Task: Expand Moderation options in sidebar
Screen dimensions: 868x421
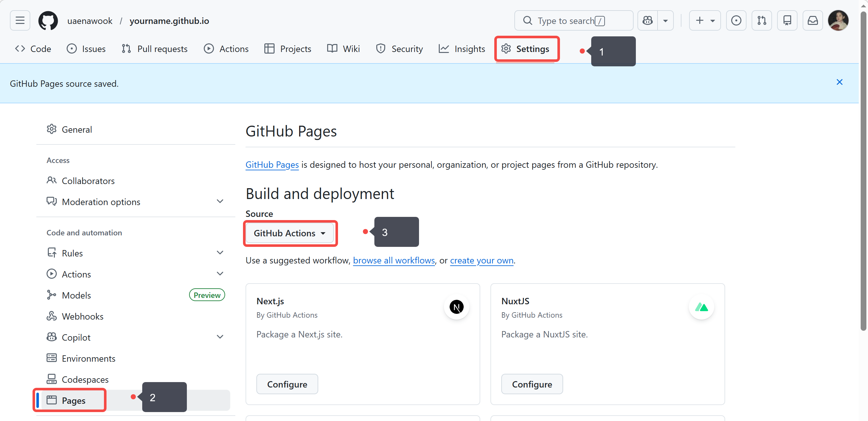Action: 220,202
